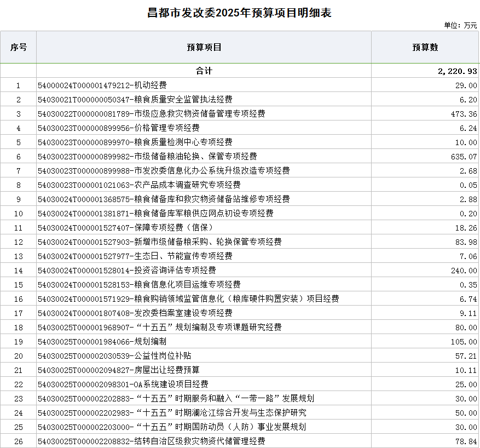The height and width of the screenshot is (448, 480).
Task: Click the document title 昌都市发改委2025年预算项目明细表
Action: pyautogui.click(x=240, y=13)
